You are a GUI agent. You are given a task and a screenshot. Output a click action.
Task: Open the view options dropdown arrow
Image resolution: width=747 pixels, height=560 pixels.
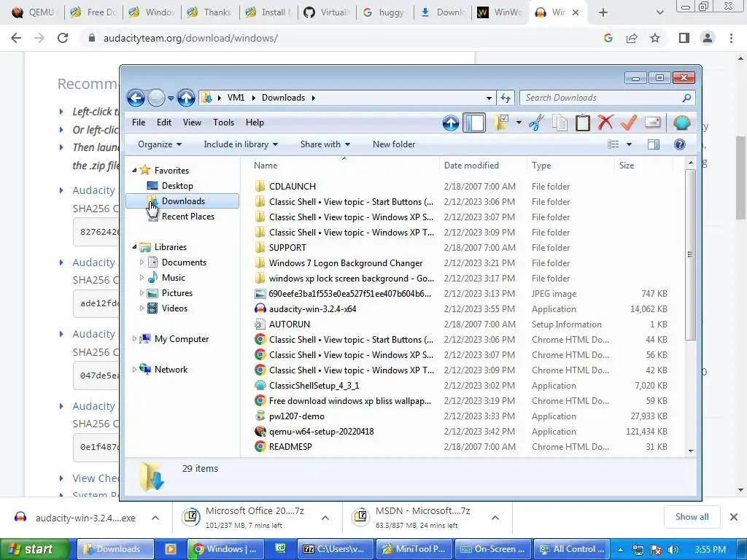click(x=629, y=144)
